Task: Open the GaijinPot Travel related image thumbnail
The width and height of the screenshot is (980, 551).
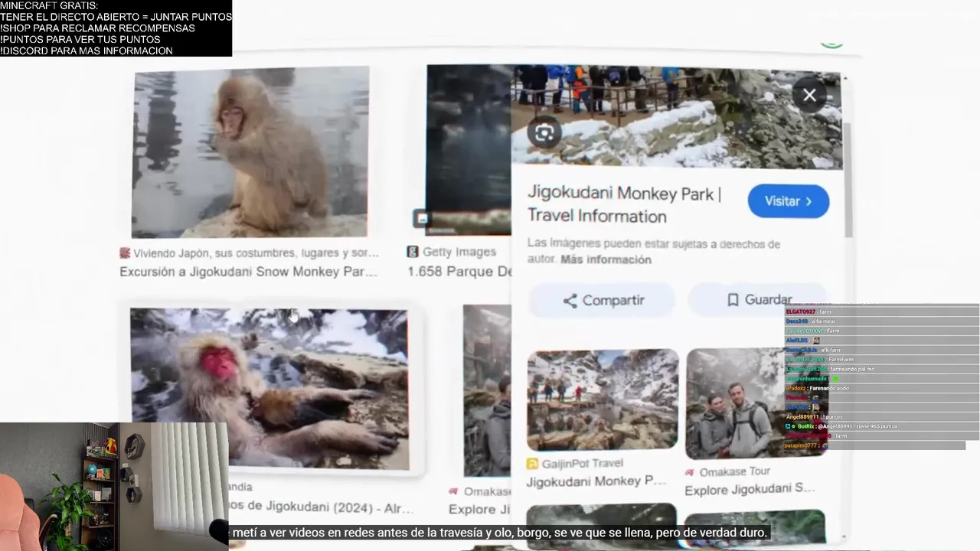Action: click(x=603, y=399)
